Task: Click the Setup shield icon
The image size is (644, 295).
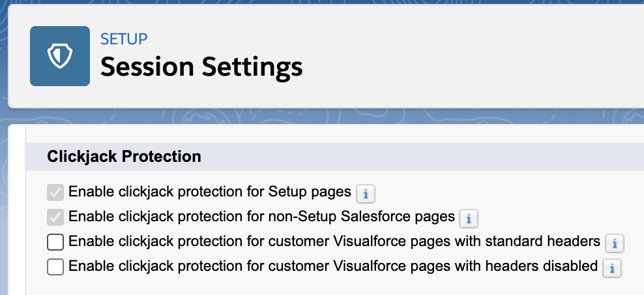Action: (60, 56)
